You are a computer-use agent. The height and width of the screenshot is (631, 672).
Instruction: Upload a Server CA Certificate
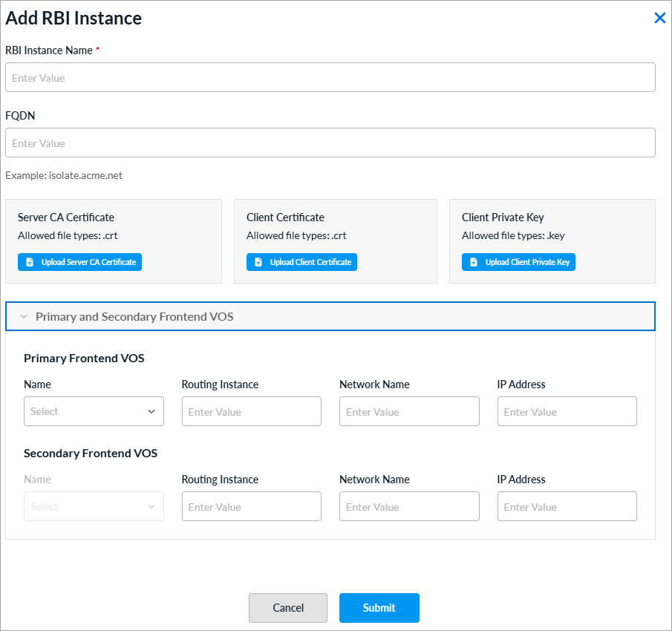[x=79, y=261]
